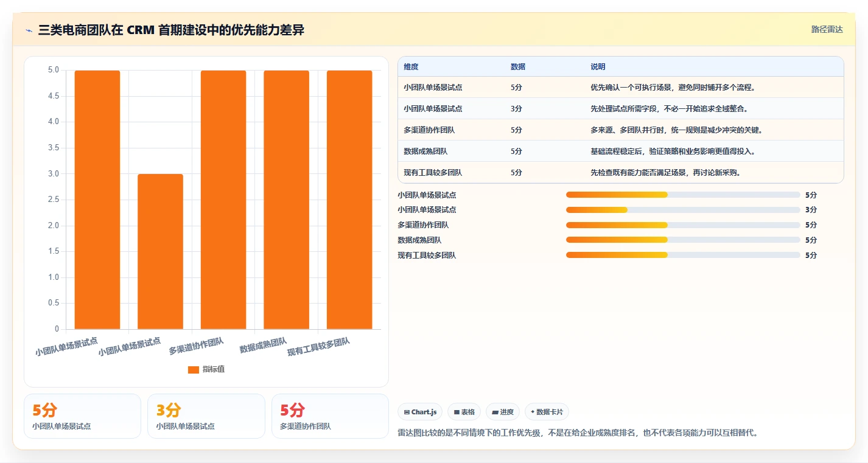
Task: Click the chart bar above the 多渠道协作团队 axis label
Action: (x=223, y=200)
